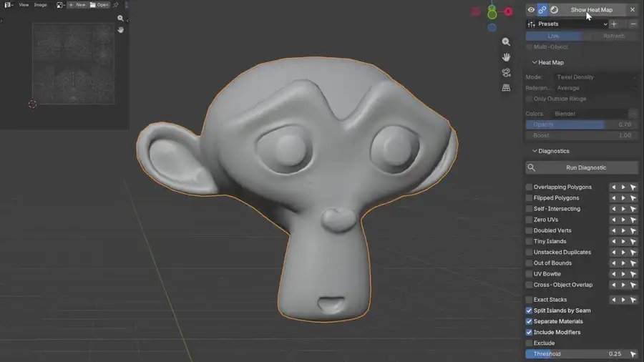Click New image button

pos(77,5)
